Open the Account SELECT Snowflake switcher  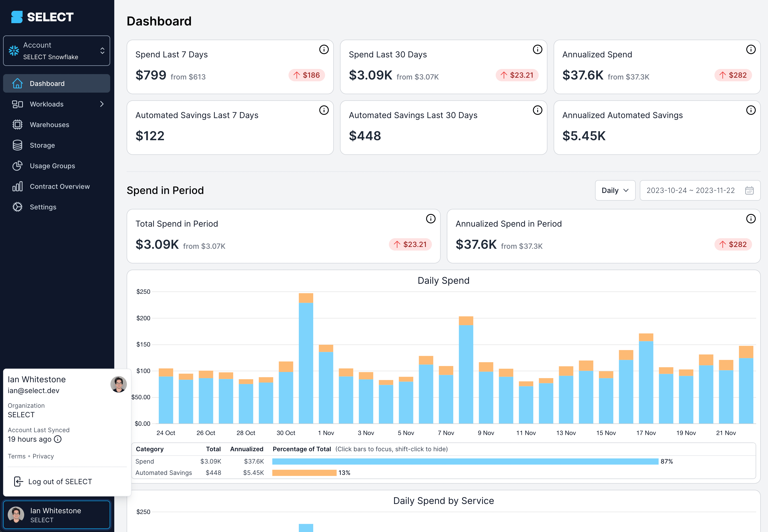56,51
